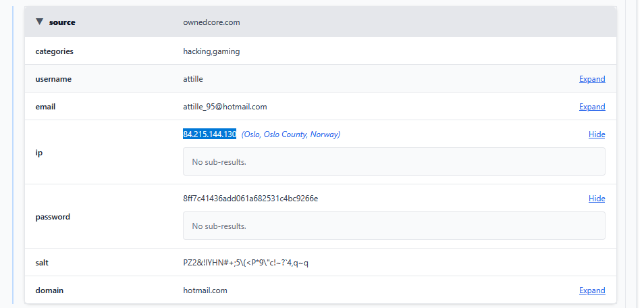Expand the email row
Screen dimensions: 644x308
pyautogui.click(x=591, y=107)
